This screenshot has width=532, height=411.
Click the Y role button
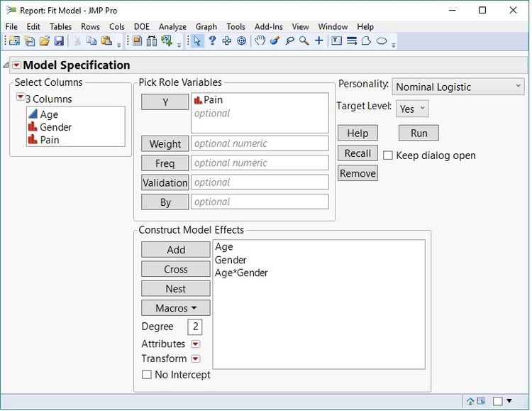point(165,102)
